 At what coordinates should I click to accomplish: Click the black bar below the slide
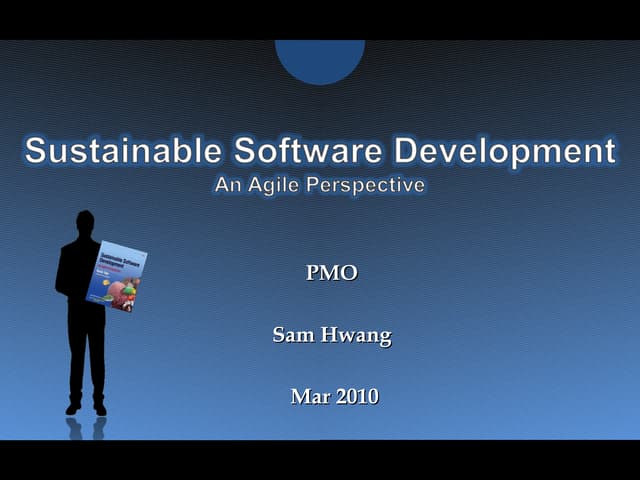(320, 460)
